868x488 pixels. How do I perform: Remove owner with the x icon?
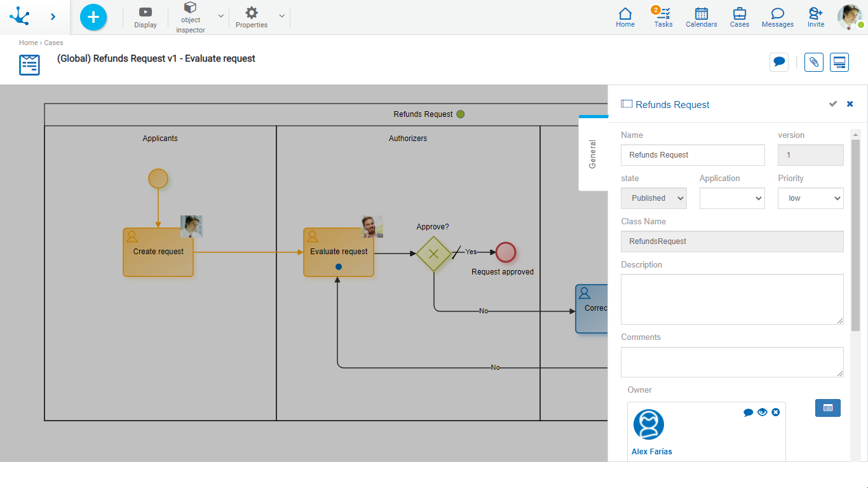click(x=776, y=412)
